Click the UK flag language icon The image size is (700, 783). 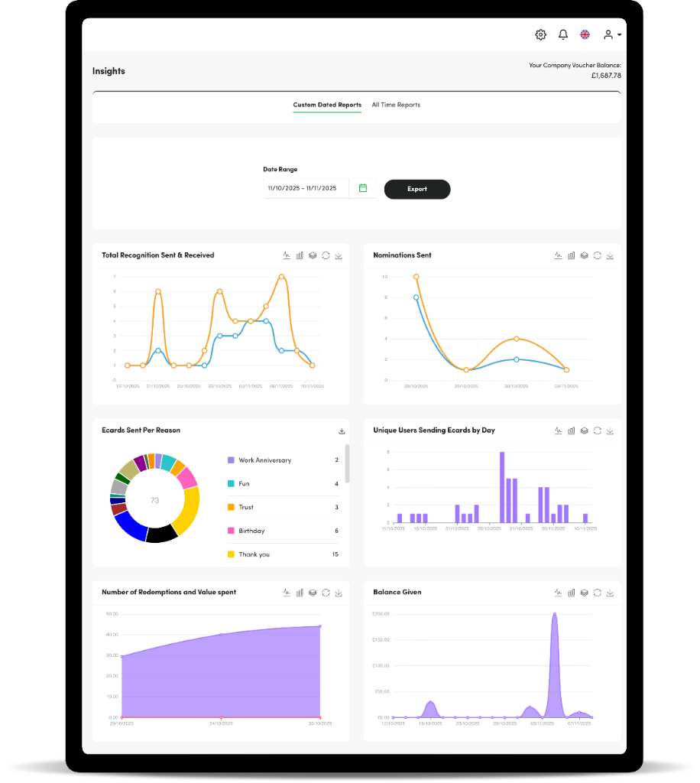(x=585, y=34)
